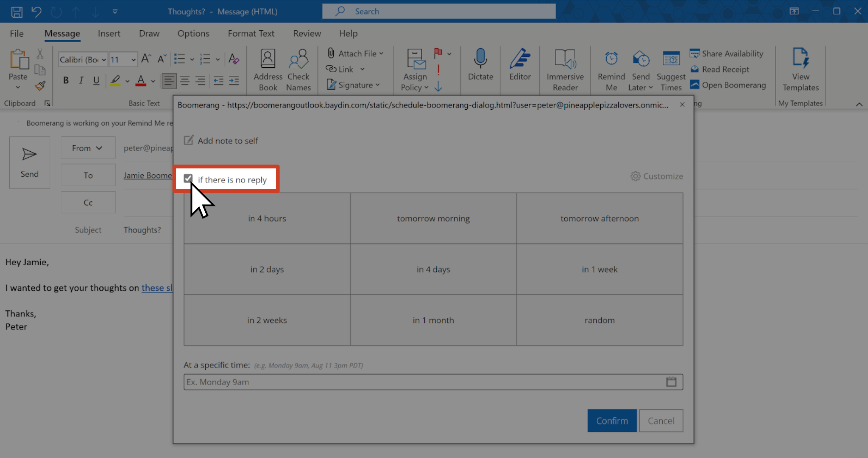Choose 'in 1 week' reminder option
The width and height of the screenshot is (868, 458).
(600, 269)
